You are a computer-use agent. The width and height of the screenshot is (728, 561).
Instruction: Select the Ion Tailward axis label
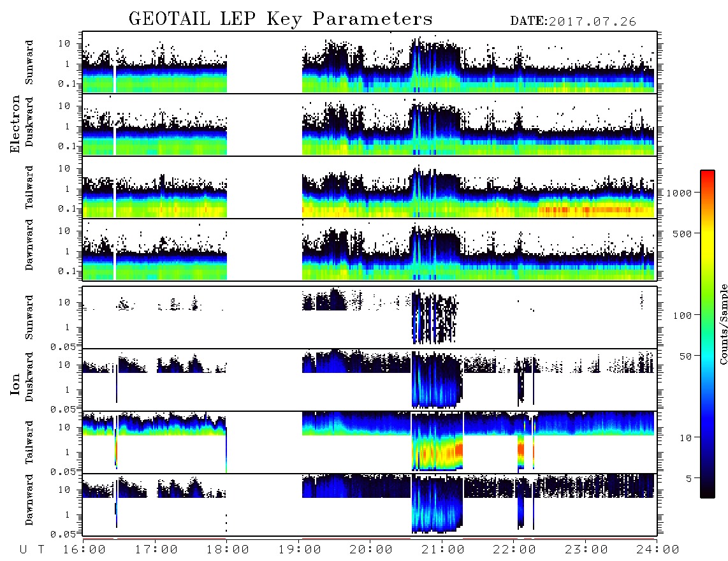pyautogui.click(x=29, y=442)
